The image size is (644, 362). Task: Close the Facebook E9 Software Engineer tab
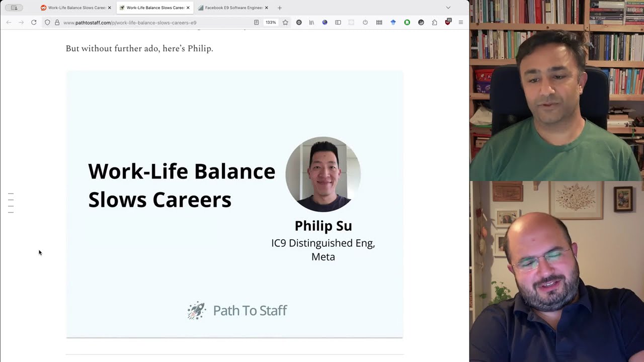(x=267, y=8)
